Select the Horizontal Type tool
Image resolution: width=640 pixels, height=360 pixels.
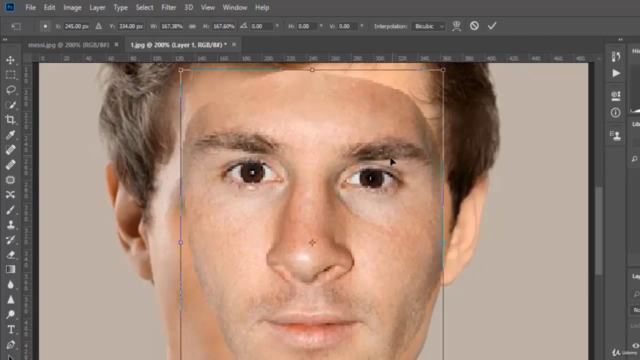click(x=11, y=329)
